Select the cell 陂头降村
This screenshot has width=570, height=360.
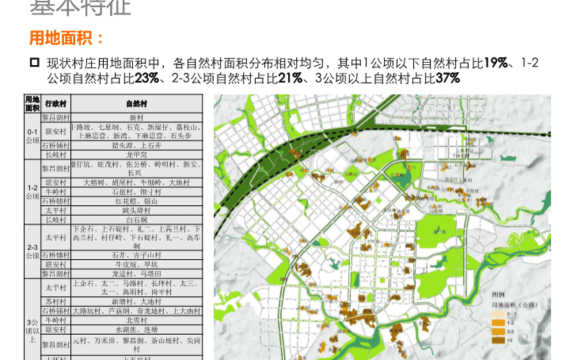[x=137, y=210]
